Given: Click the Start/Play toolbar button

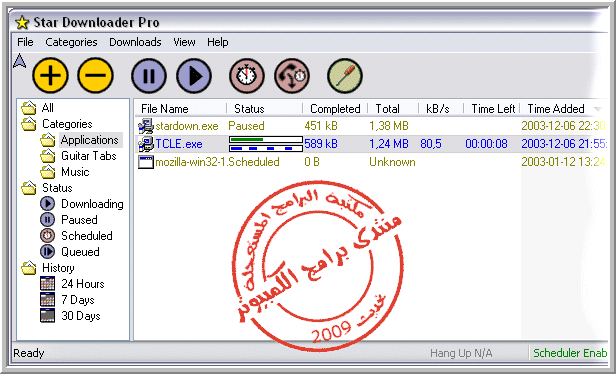Looking at the screenshot, I should pos(194,76).
